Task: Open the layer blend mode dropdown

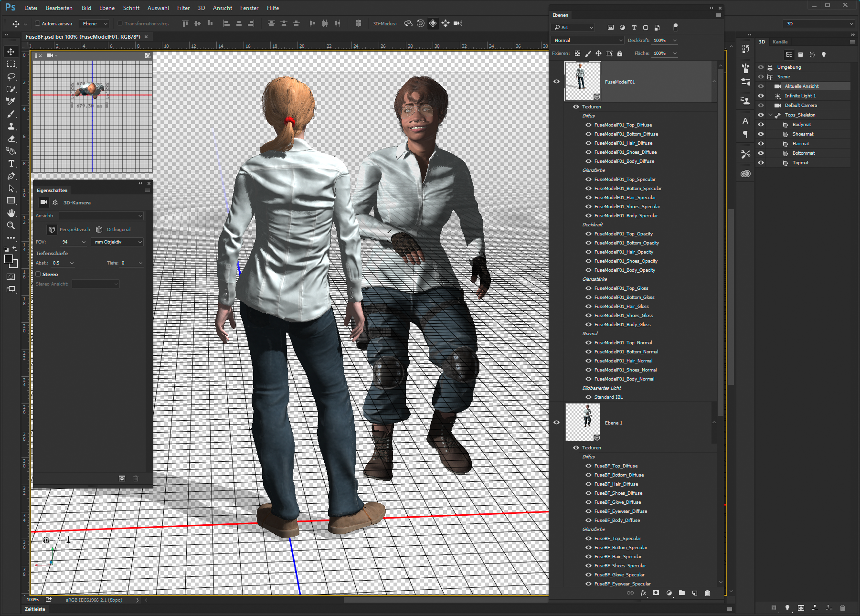Action: pos(587,40)
